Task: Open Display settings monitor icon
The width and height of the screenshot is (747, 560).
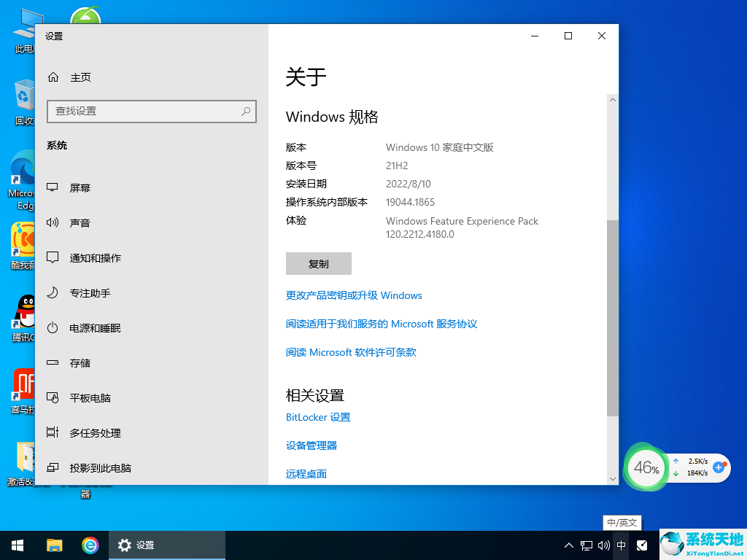Action: pos(53,188)
